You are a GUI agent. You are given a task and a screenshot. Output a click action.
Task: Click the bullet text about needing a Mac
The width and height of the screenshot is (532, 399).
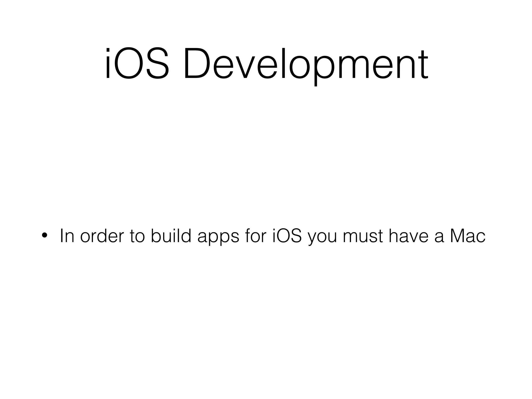coord(272,236)
